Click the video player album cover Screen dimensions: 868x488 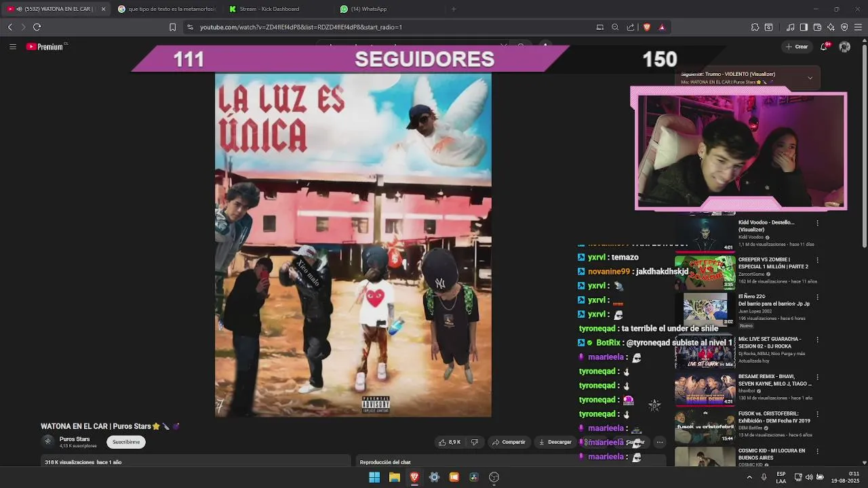(353, 245)
